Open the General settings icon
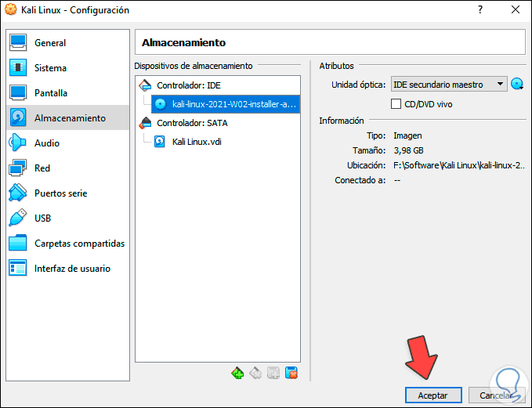Image resolution: width=532 pixels, height=408 pixels. click(18, 43)
